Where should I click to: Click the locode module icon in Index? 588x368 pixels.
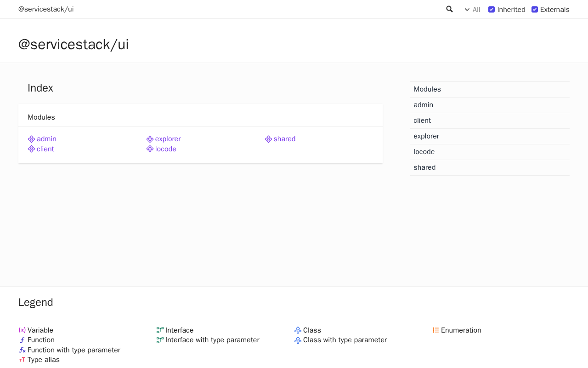click(150, 149)
